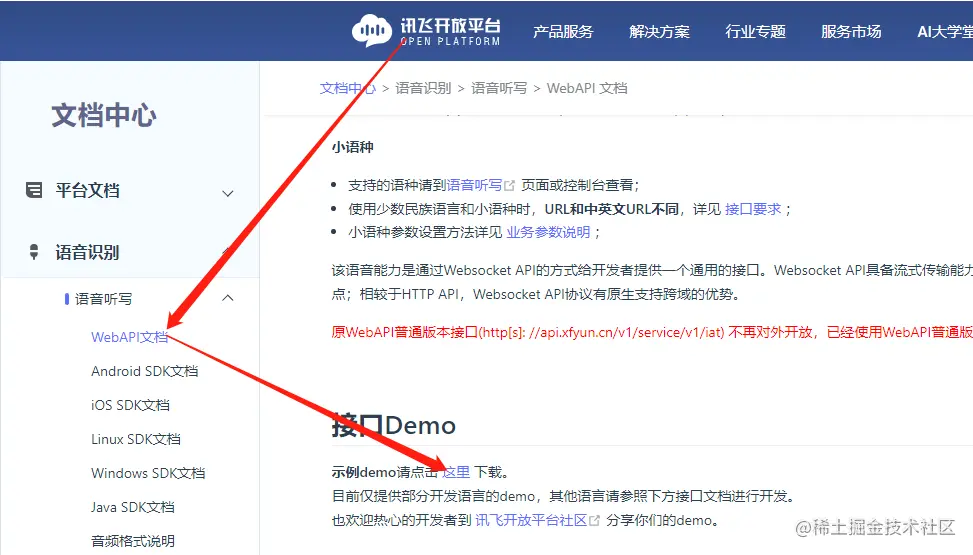973x555 pixels.
Task: Open the 业务参数说明 link
Action: coord(548,232)
